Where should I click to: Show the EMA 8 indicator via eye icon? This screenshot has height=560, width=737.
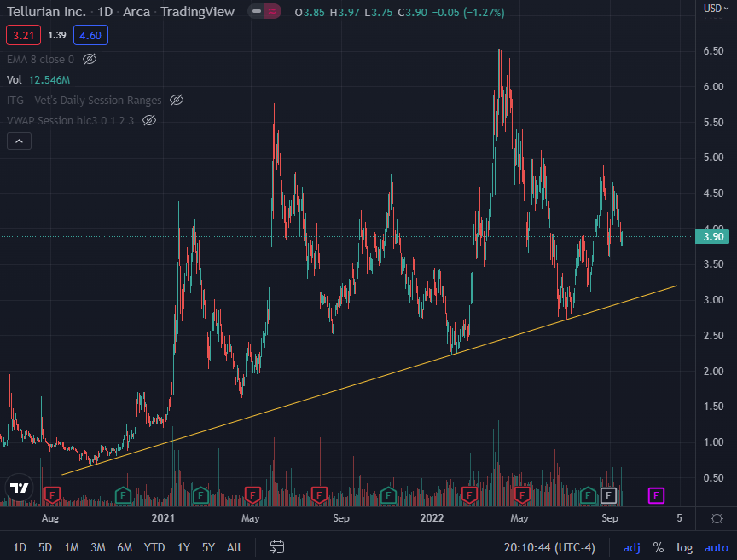pyautogui.click(x=90, y=59)
